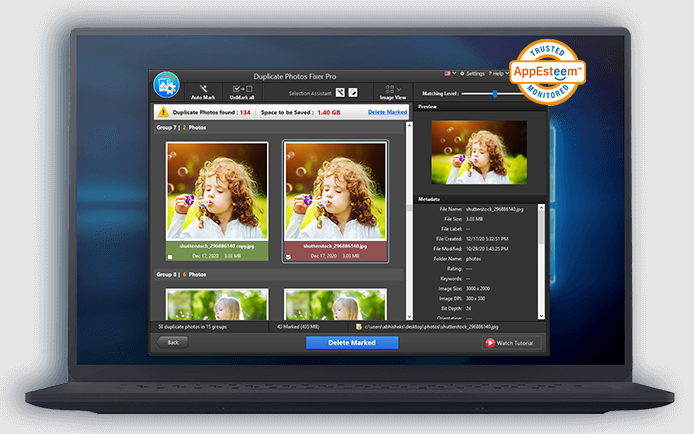Click the '43 Marked (435 MB)' status text
Image resolution: width=694 pixels, height=434 pixels.
(298, 327)
